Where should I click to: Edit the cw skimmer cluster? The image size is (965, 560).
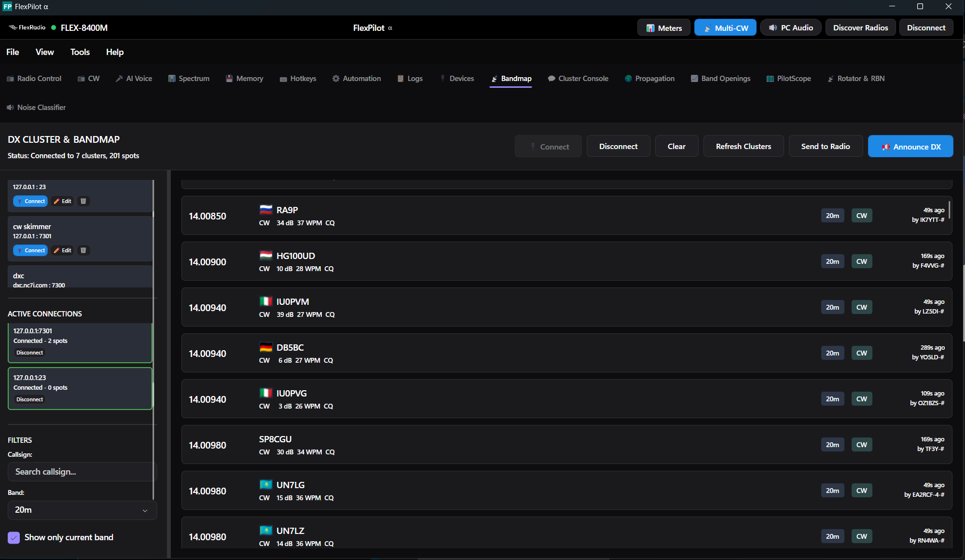pos(63,250)
